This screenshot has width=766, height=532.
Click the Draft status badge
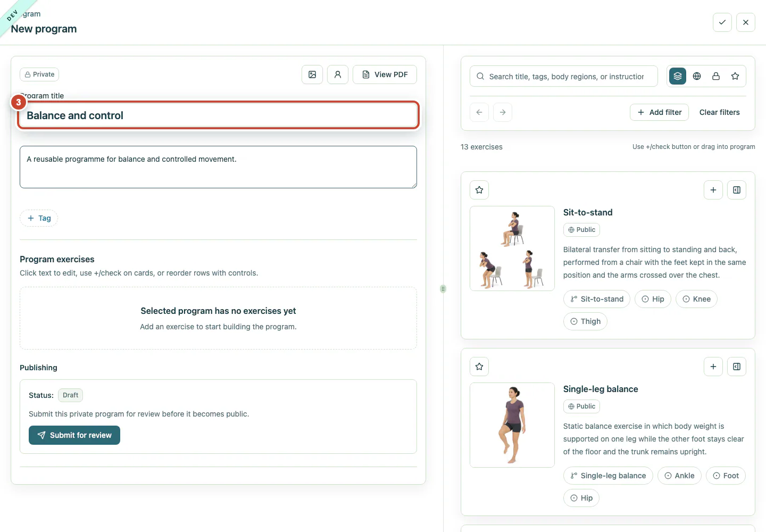click(70, 395)
